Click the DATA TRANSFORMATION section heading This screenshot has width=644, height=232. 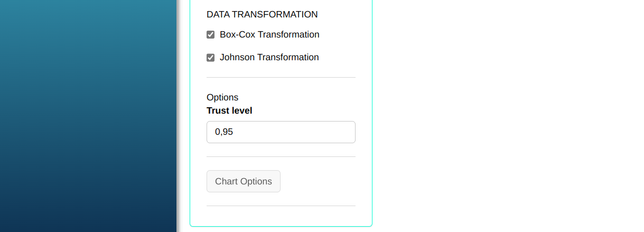point(262,15)
